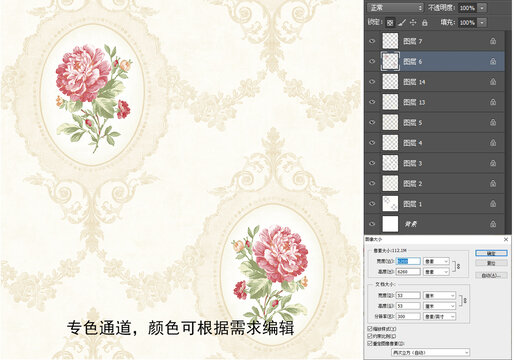Hide 背景 layer with eye icon
This screenshot has width=515, height=360.
[372, 224]
